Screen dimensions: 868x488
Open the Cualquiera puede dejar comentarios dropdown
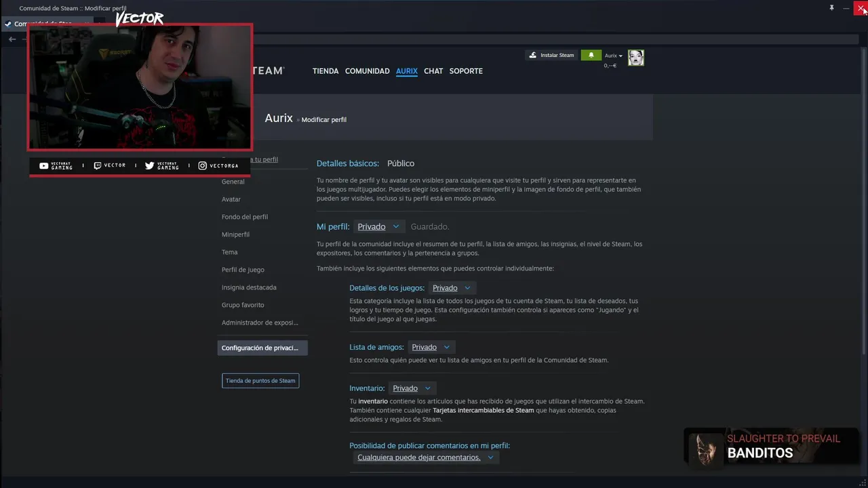click(x=426, y=457)
